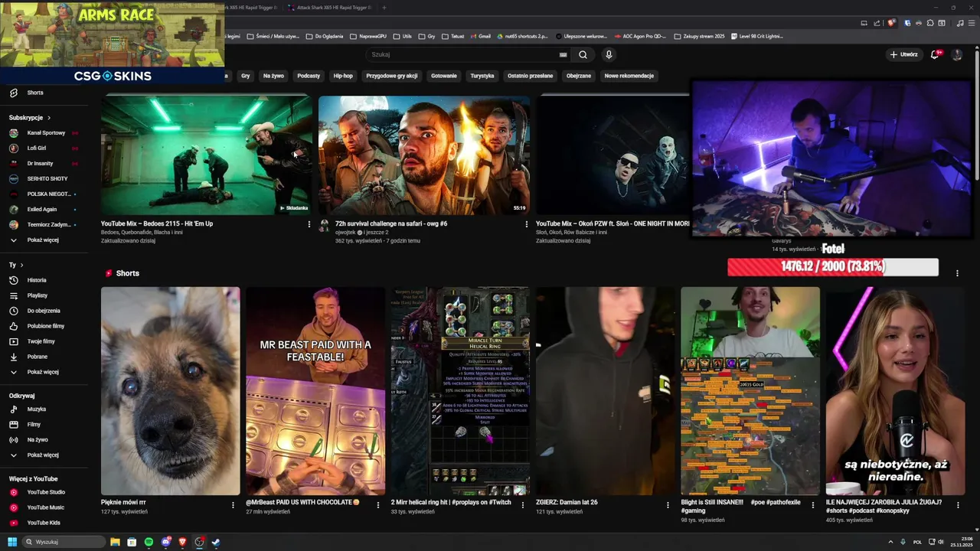The image size is (980, 551).
Task: Open options for ZGIERZ Damian lat 26 short
Action: [668, 504]
